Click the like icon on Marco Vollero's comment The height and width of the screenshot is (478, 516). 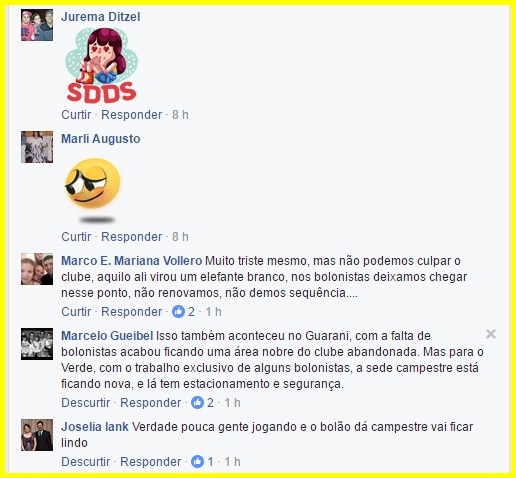click(x=178, y=312)
